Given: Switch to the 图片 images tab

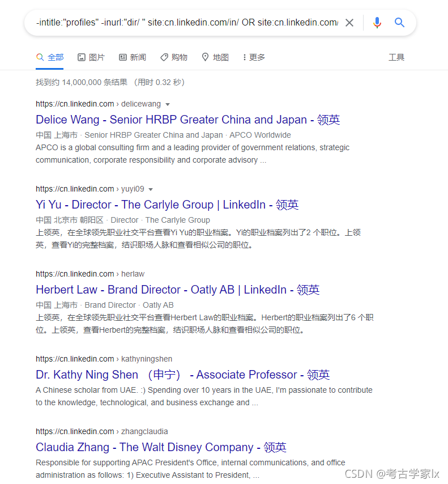Looking at the screenshot, I should 91,57.
